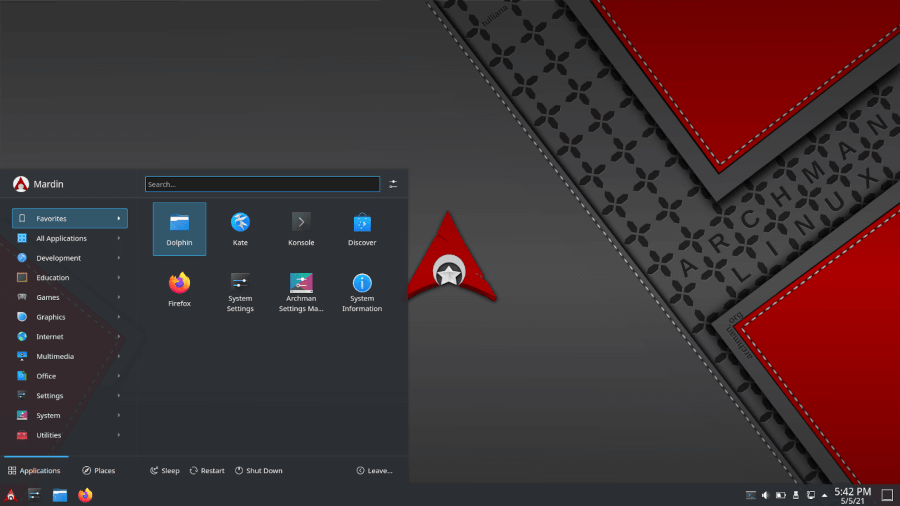900x506 pixels.
Task: Open the network tray icon
Action: coord(810,495)
